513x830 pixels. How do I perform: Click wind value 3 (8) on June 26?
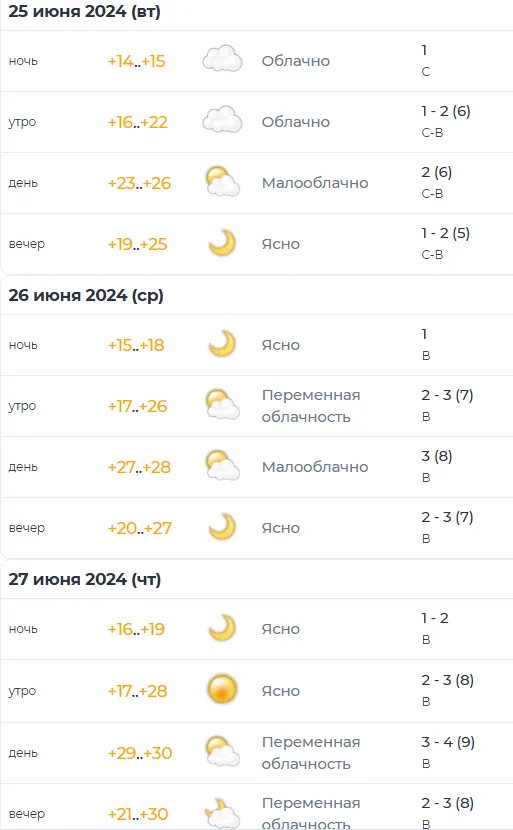437,456
